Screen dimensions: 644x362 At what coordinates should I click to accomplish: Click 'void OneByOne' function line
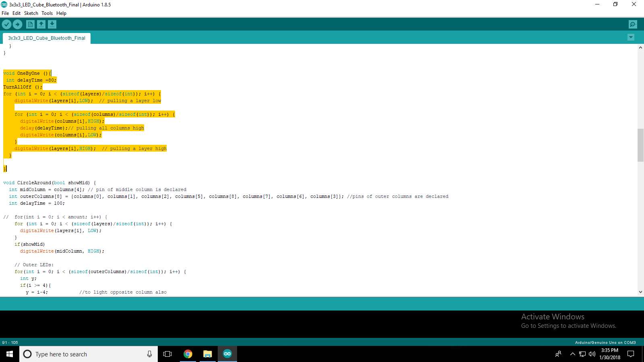pyautogui.click(x=27, y=73)
